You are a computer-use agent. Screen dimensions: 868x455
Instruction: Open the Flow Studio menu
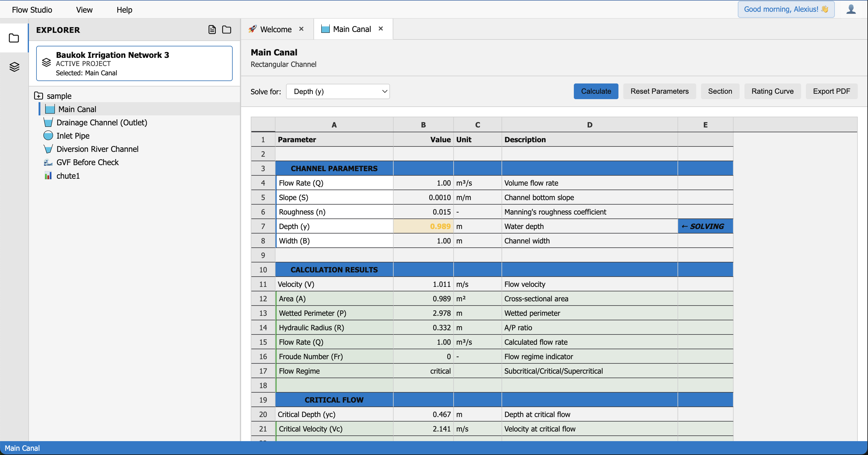(32, 10)
